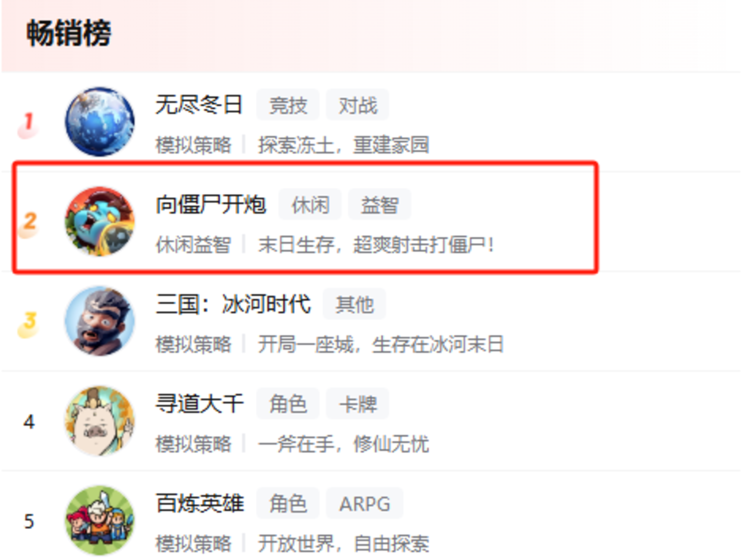Select the rank 1 badge
Viewport: 742px width, 560px height.
[28, 124]
